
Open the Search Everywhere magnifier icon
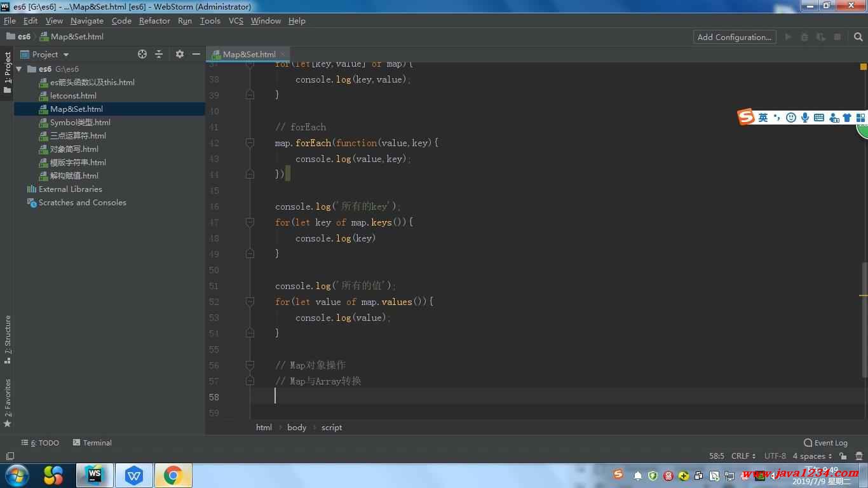[x=858, y=37]
